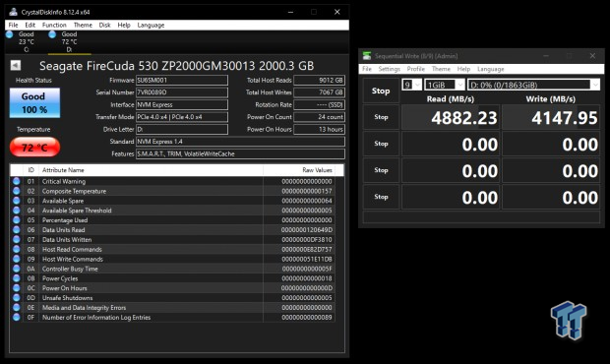Click the fourth row Stop button in CrystalDiskMark
This screenshot has width=610, height=364.
click(x=381, y=197)
